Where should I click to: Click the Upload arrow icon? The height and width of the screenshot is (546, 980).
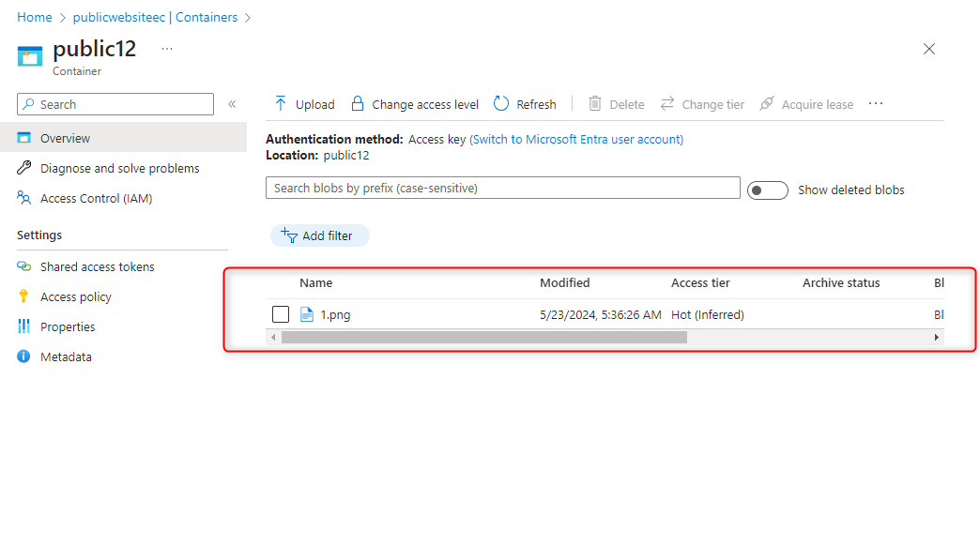pyautogui.click(x=281, y=103)
